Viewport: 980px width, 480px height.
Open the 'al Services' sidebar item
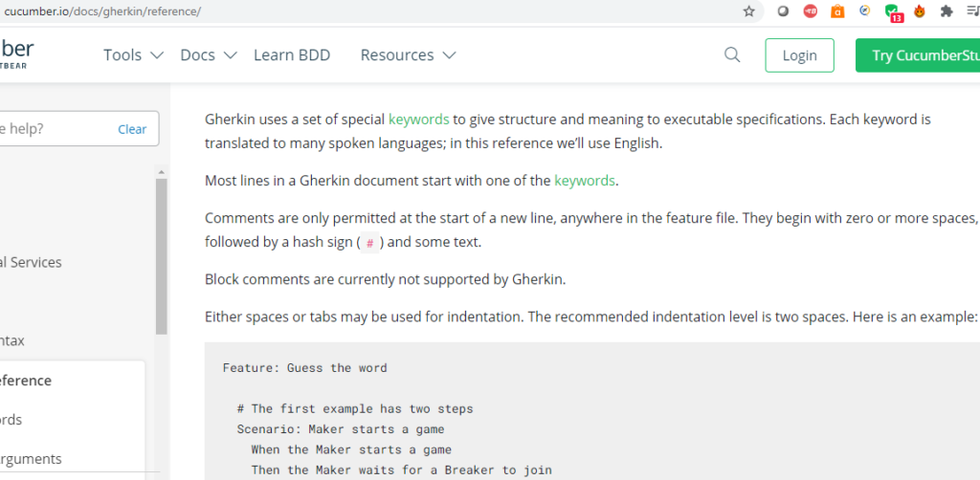click(x=31, y=262)
